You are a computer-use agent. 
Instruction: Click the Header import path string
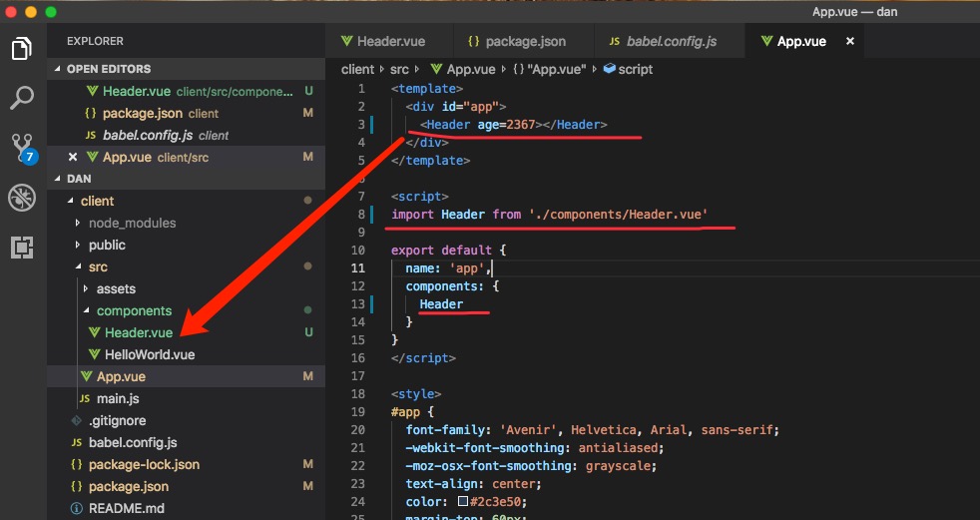coord(618,215)
